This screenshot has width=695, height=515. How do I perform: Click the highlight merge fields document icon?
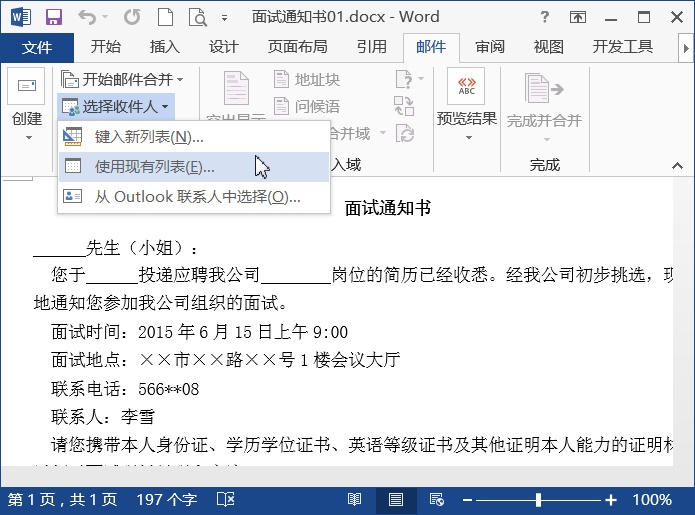pos(236,88)
